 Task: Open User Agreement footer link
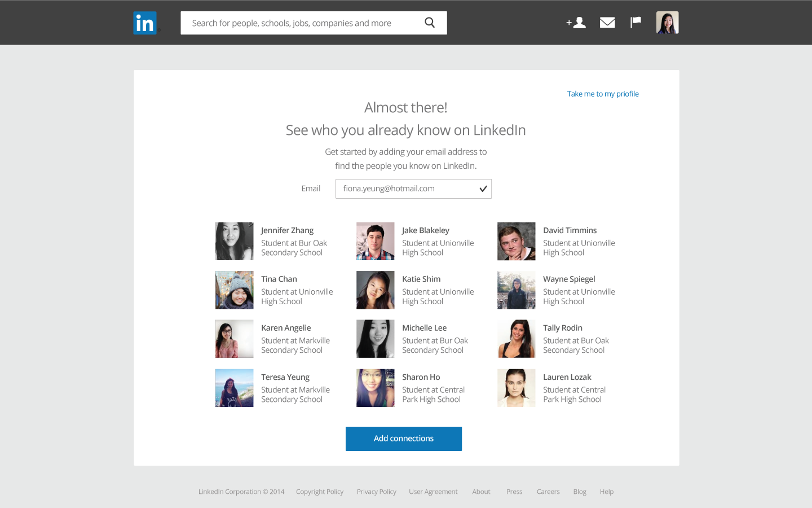click(x=433, y=492)
